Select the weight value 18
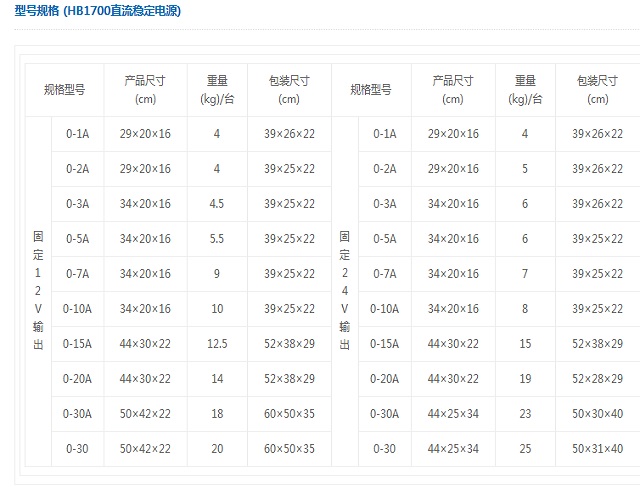Image resolution: width=640 pixels, height=487 pixels. [x=217, y=414]
